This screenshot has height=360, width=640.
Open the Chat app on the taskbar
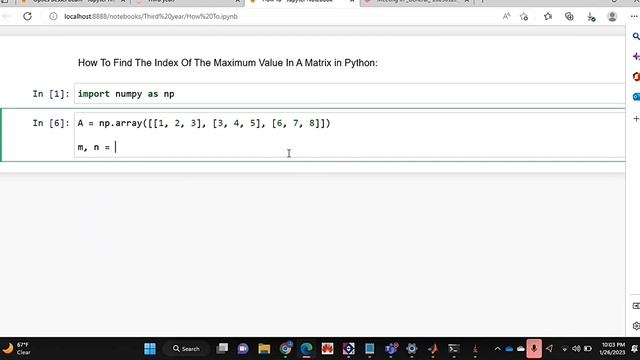tap(243, 349)
